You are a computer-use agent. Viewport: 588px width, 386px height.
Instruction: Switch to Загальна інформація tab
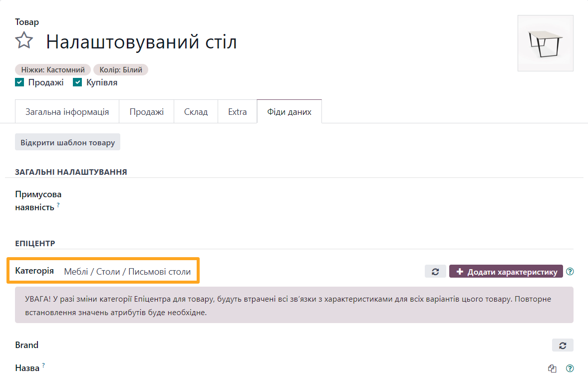point(67,112)
